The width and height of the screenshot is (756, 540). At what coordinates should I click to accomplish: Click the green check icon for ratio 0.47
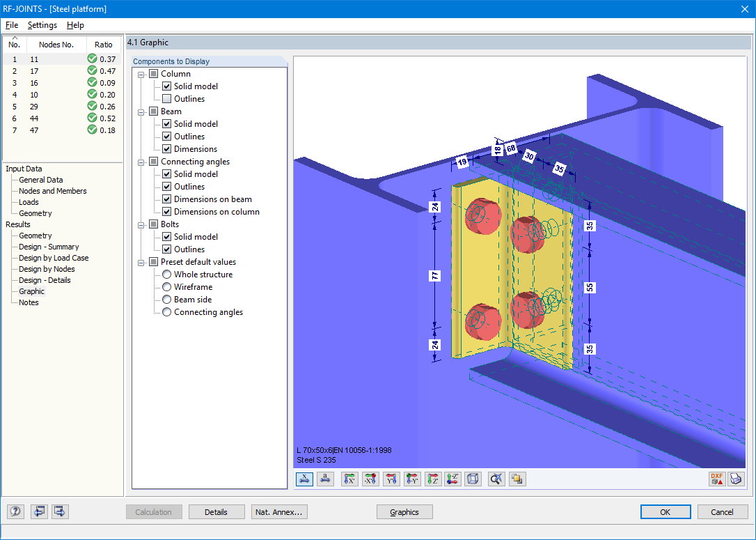click(92, 70)
